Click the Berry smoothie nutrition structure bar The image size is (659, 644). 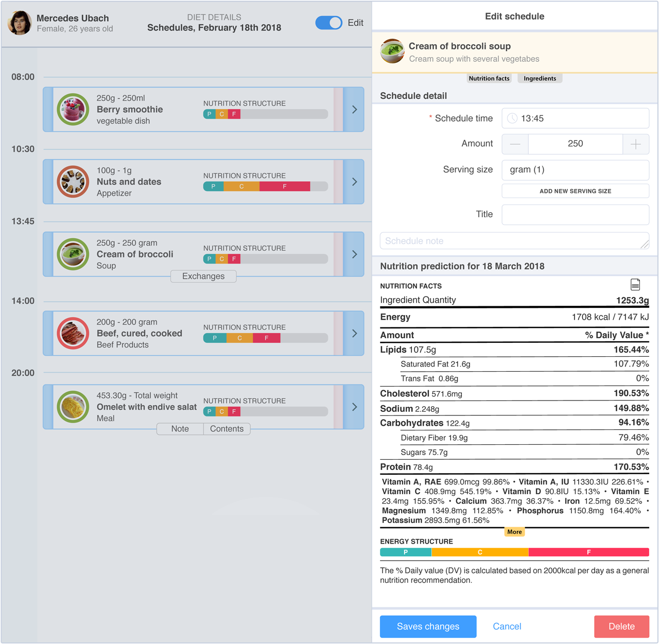pos(266,114)
